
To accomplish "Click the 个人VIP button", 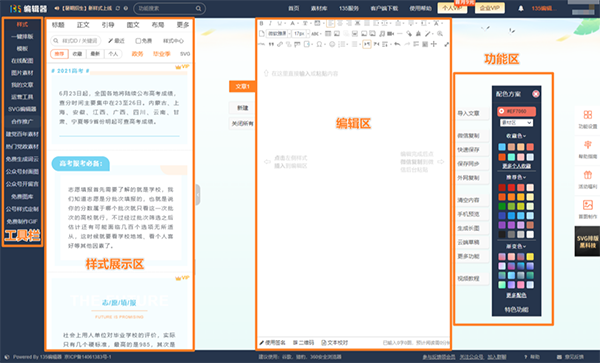I will point(452,8).
